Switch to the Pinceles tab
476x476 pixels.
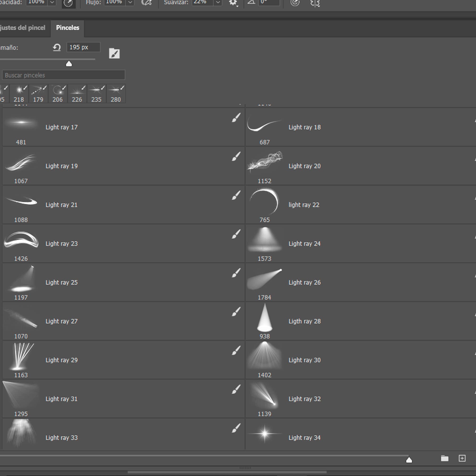pyautogui.click(x=67, y=28)
